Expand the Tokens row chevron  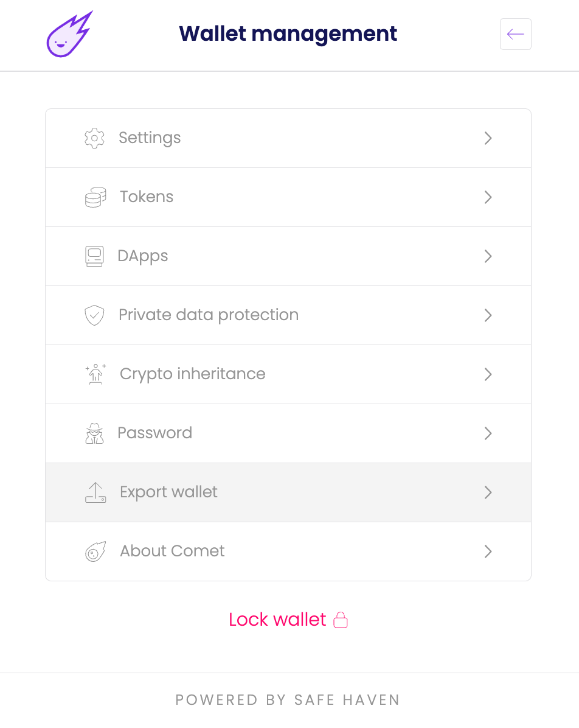pos(488,197)
